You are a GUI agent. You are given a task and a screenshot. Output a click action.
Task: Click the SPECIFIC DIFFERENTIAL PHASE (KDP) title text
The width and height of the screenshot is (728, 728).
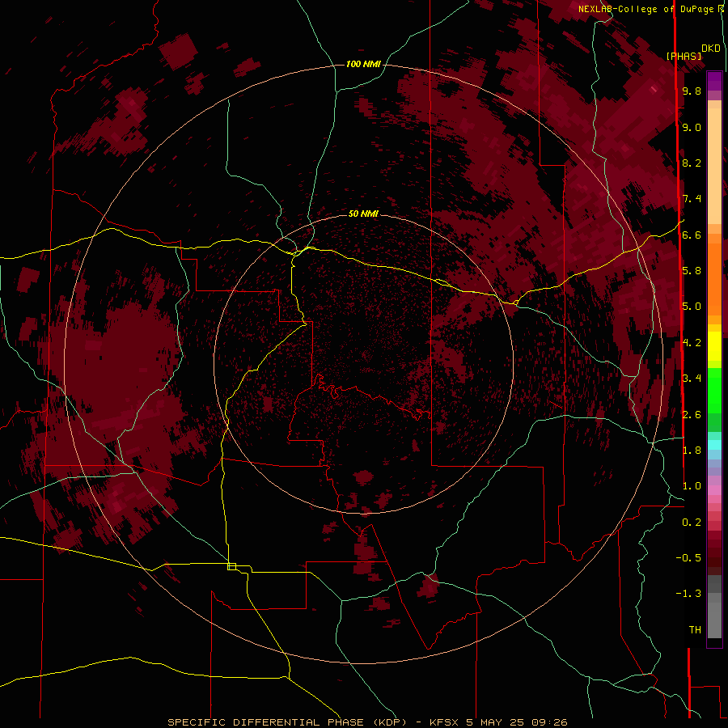point(288,722)
